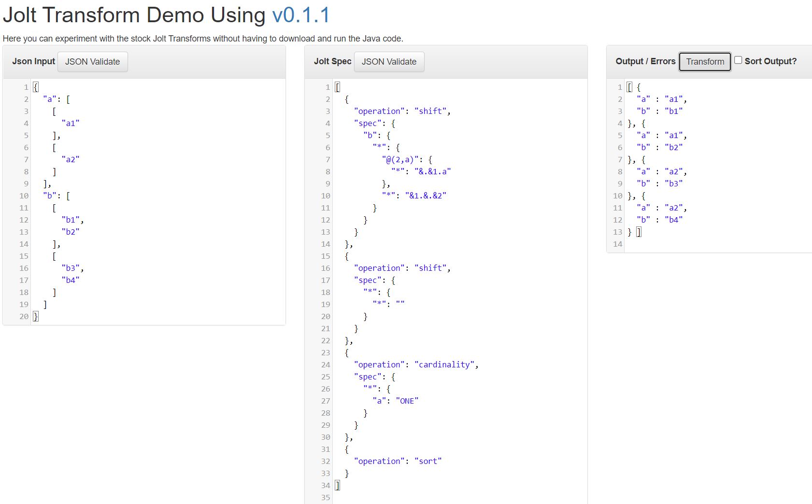Open the v0.1.1 version link
The image size is (812, 504).
[x=301, y=15]
